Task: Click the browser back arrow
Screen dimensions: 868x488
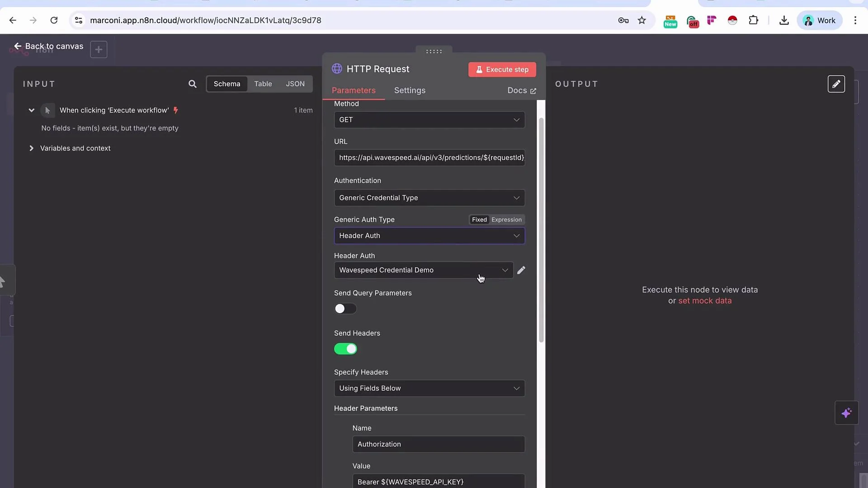Action: point(13,20)
